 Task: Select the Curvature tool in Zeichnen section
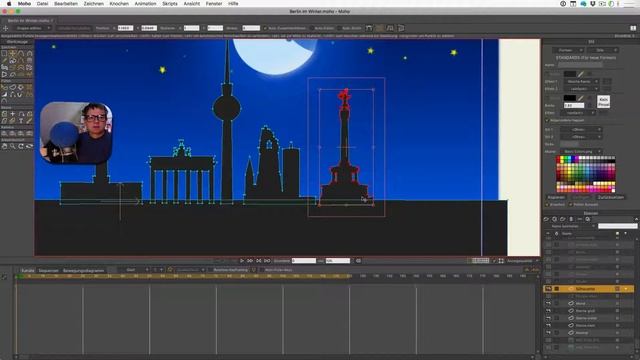(x=29, y=53)
